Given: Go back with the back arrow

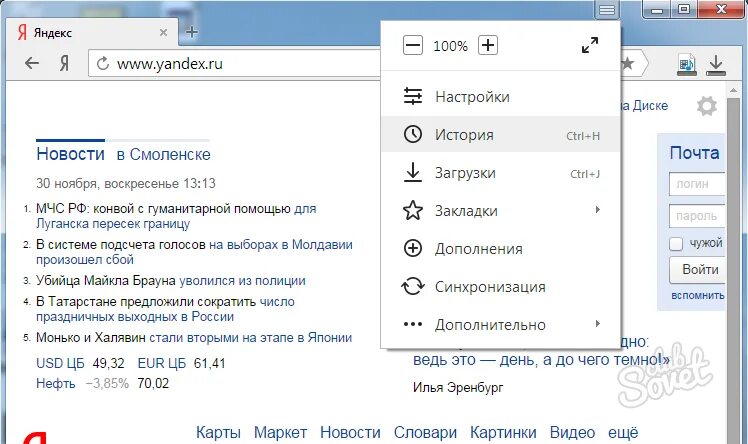Looking at the screenshot, I should click(32, 63).
